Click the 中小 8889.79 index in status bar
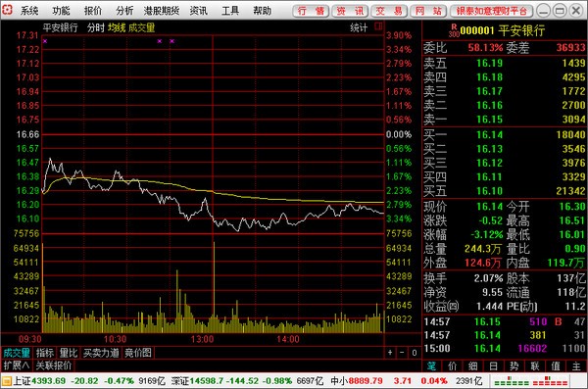588x389 pixels. (x=357, y=381)
